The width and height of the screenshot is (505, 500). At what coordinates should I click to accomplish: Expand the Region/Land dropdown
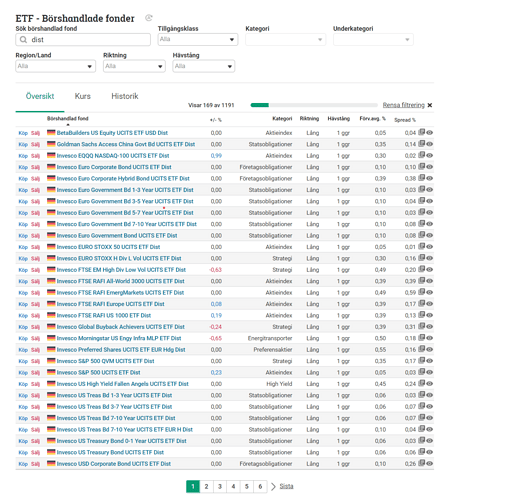[x=55, y=66]
